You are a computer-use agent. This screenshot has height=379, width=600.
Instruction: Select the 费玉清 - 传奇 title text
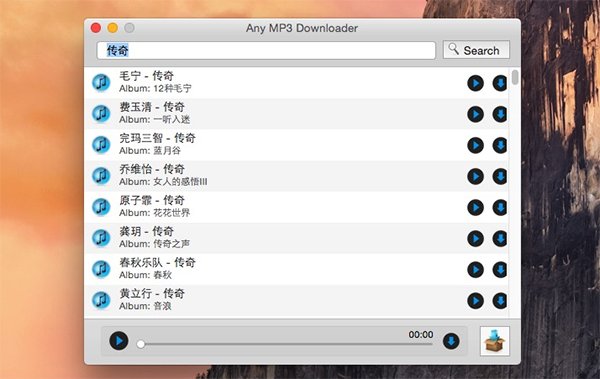click(152, 107)
